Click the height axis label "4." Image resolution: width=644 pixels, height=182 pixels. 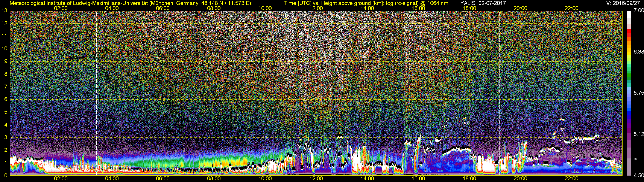coord(6,125)
